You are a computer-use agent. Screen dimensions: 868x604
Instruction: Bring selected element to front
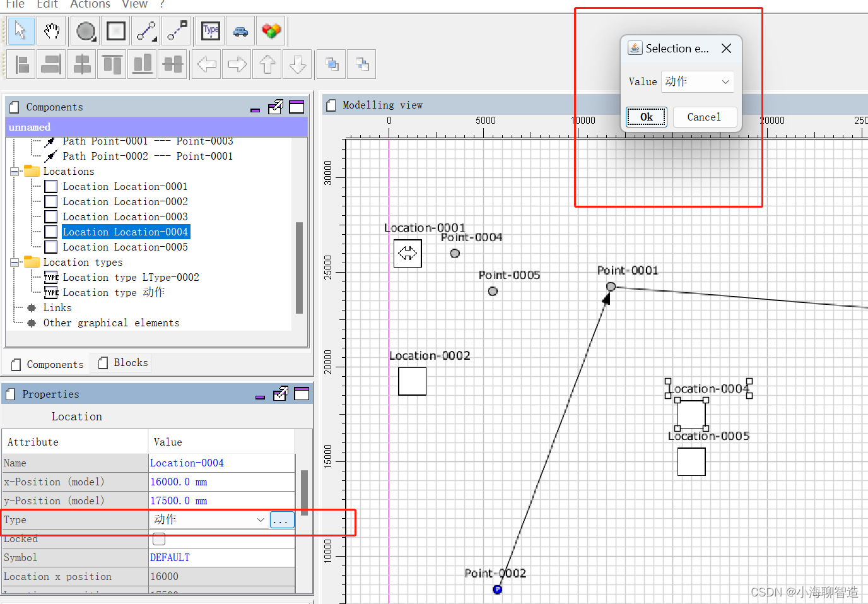(332, 64)
